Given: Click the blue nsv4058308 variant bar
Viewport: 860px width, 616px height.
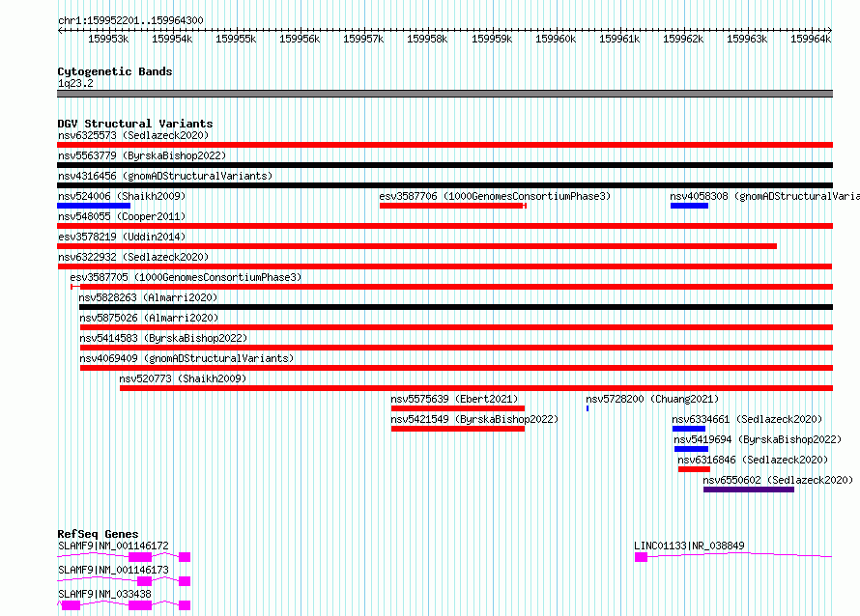Looking at the screenshot, I should tap(689, 206).
